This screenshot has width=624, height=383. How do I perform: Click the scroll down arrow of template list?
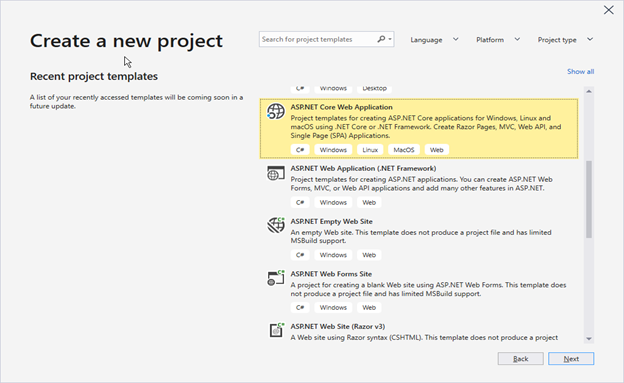589,339
